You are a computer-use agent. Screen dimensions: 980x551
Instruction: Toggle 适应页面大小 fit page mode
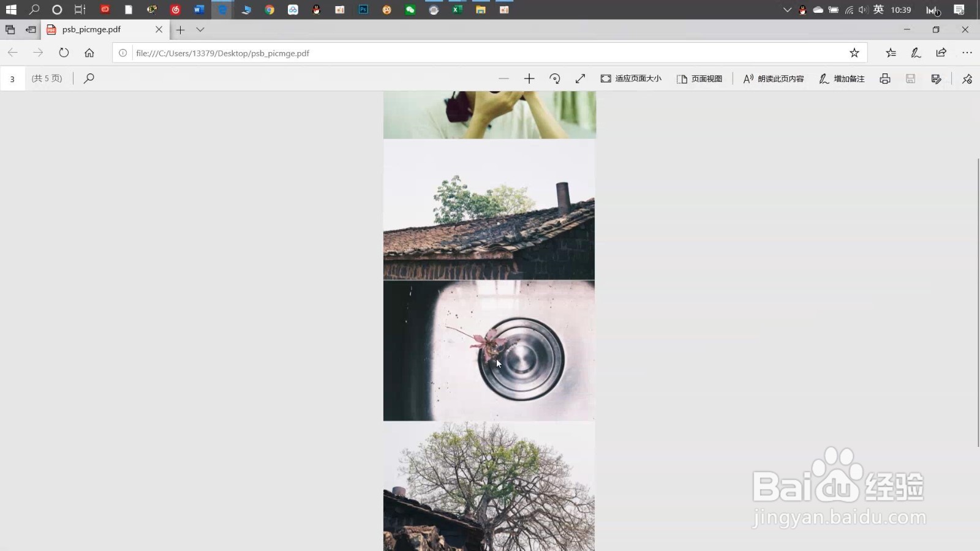631,78
